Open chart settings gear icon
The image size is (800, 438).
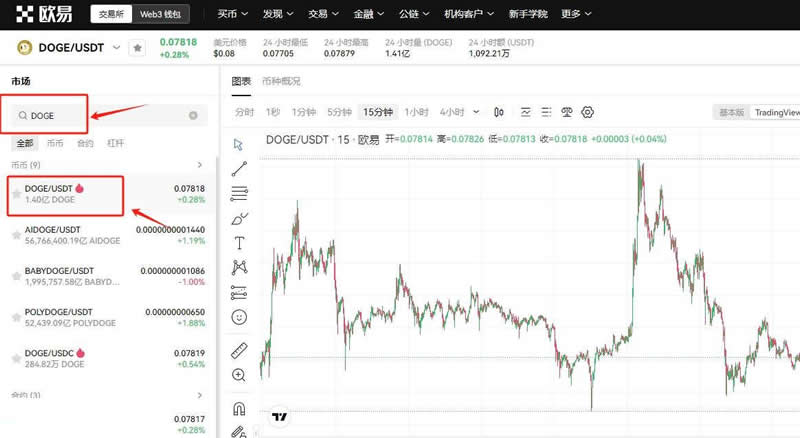click(588, 112)
